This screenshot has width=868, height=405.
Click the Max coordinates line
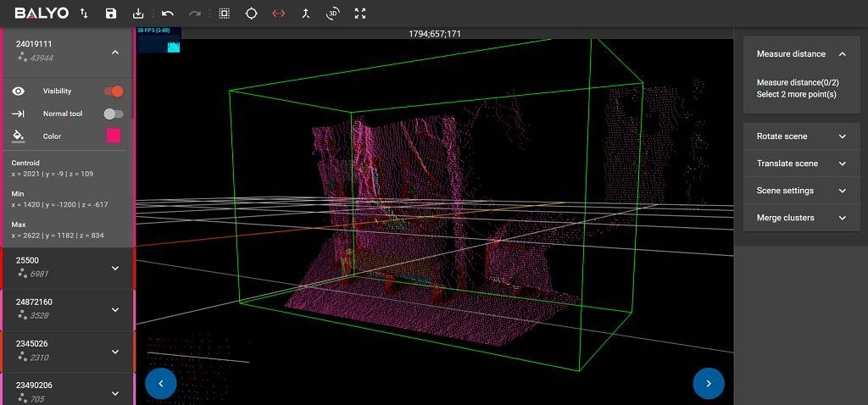pos(58,236)
